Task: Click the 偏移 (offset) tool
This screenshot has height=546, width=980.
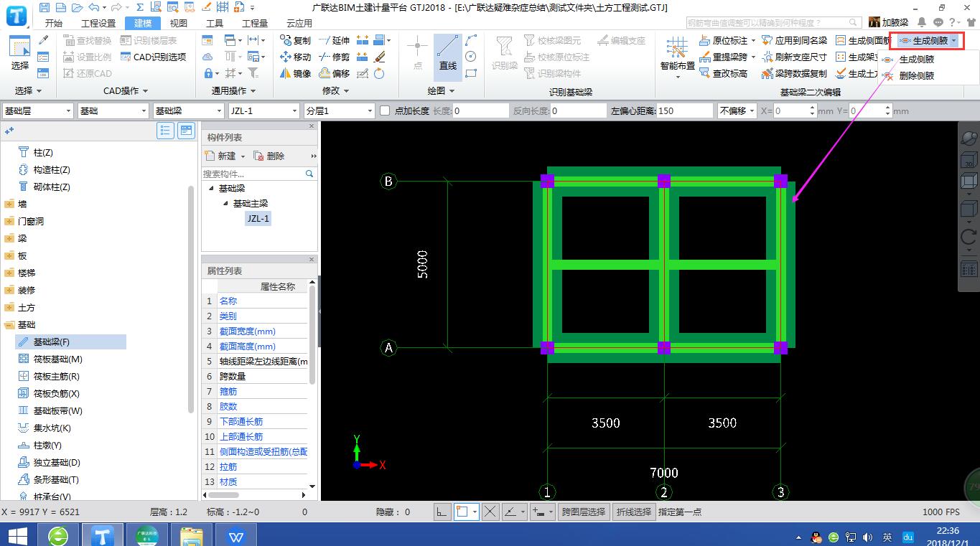Action: coord(334,73)
